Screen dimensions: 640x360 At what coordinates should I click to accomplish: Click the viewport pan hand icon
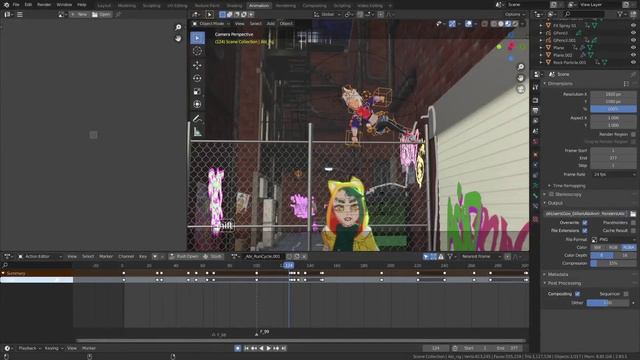pyautogui.click(x=521, y=78)
